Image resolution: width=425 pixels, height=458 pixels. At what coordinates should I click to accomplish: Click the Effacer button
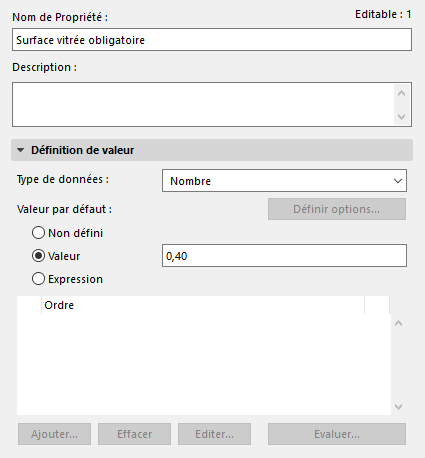pos(134,434)
